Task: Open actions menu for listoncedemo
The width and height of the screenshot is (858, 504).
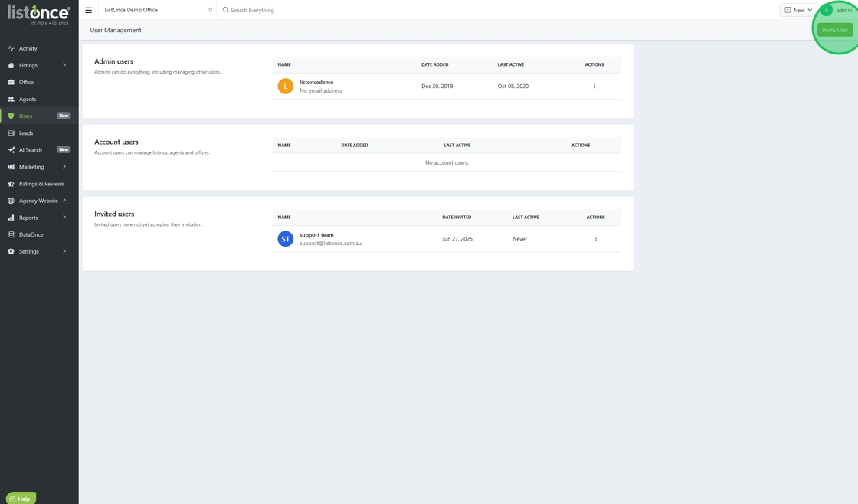Action: [x=594, y=86]
